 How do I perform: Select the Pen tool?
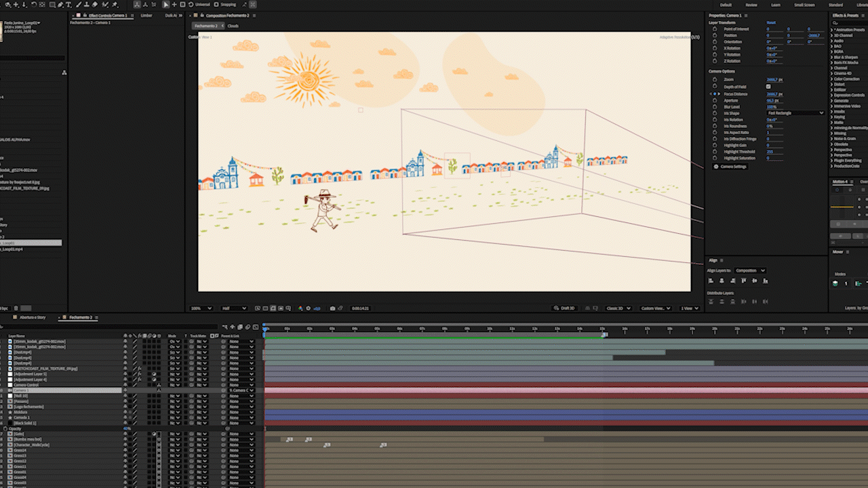[x=60, y=4]
